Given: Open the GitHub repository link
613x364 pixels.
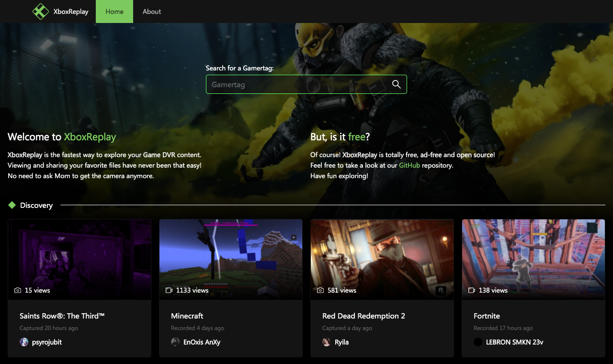Looking at the screenshot, I should click(x=409, y=165).
